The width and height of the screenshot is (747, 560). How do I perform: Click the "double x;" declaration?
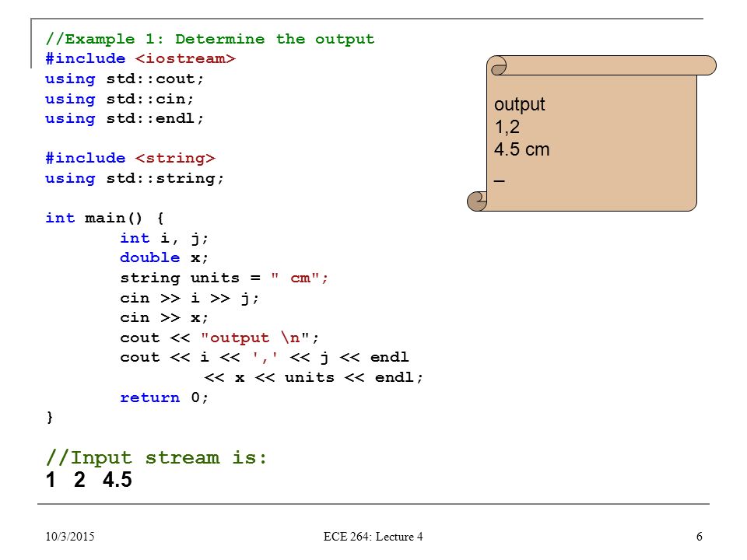(x=164, y=257)
